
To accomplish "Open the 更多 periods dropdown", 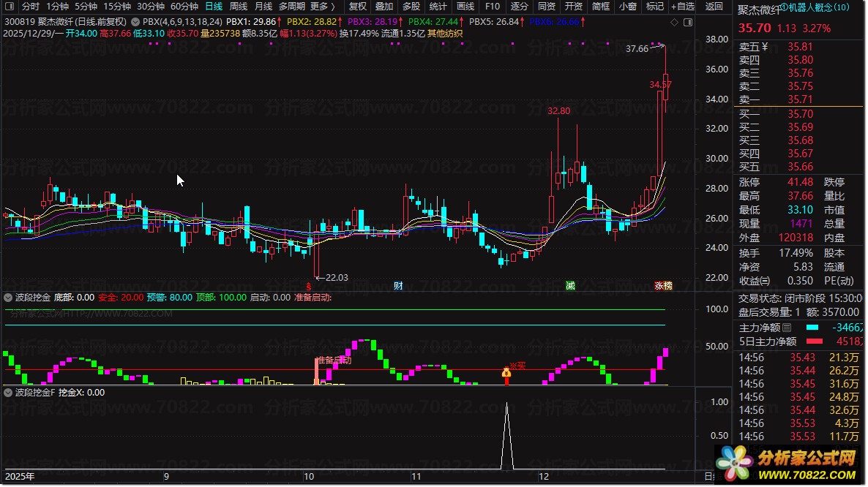I will 322,7.
